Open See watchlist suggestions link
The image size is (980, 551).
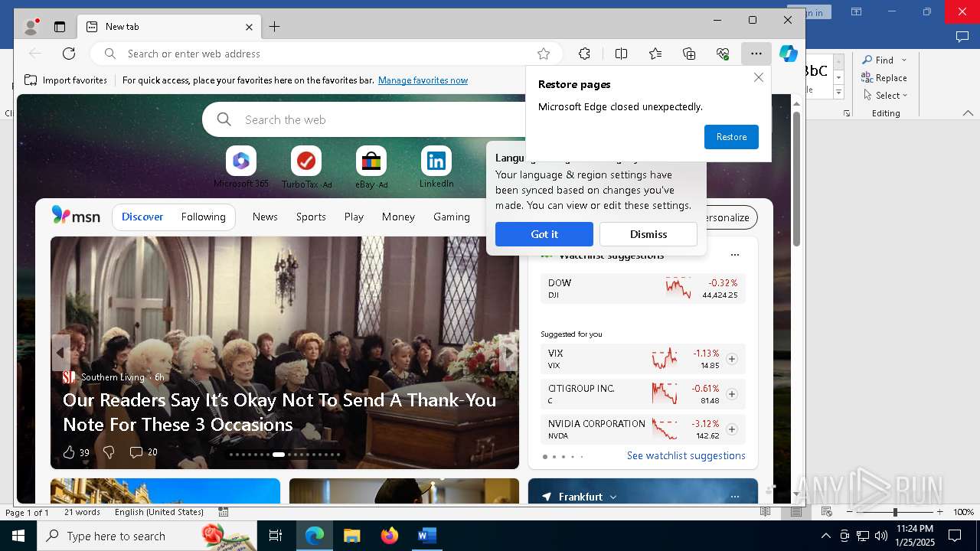pos(686,455)
